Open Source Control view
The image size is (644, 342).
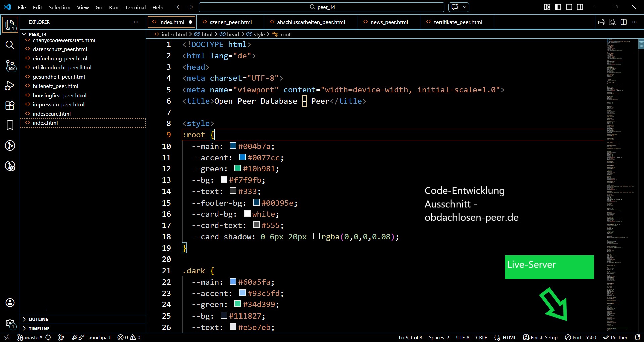[x=10, y=65]
